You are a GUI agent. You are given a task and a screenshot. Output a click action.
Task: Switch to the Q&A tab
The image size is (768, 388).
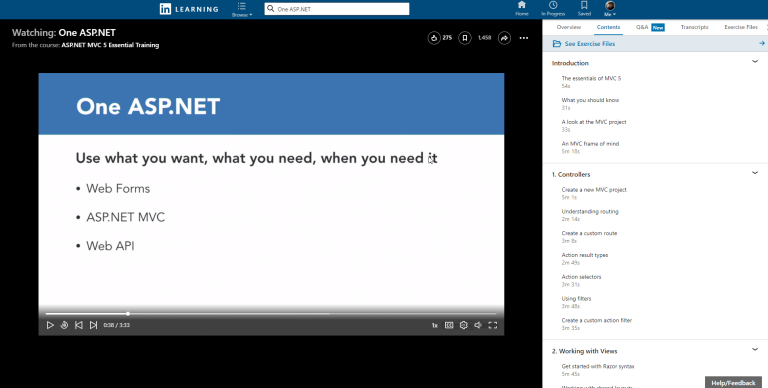pyautogui.click(x=650, y=27)
